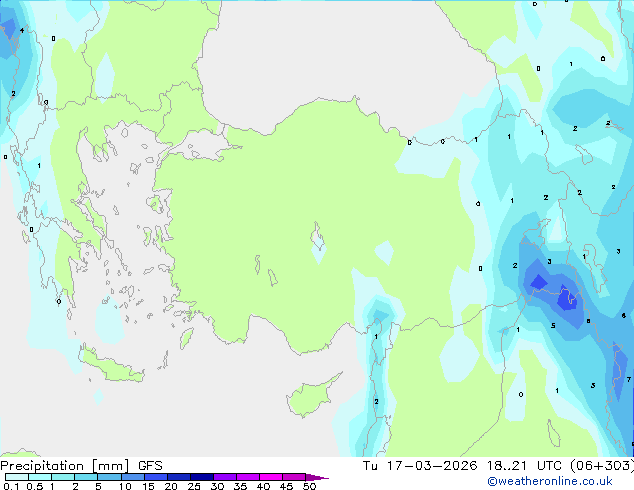Click the '20' legend label
Viewport: 634px width, 490px height.
click(x=171, y=486)
